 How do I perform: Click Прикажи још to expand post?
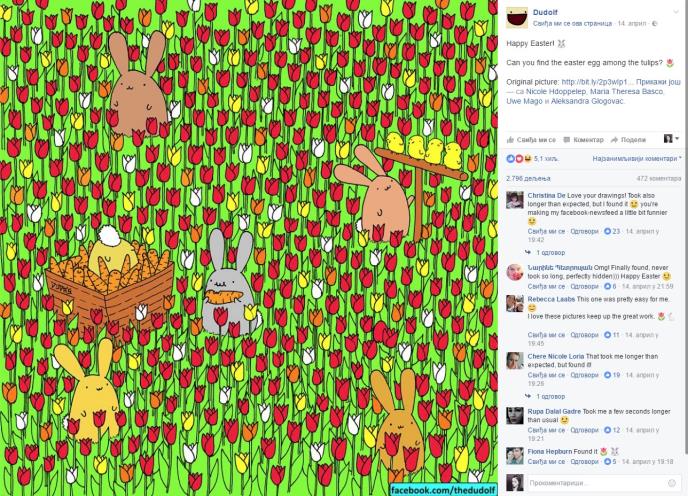[x=658, y=82]
